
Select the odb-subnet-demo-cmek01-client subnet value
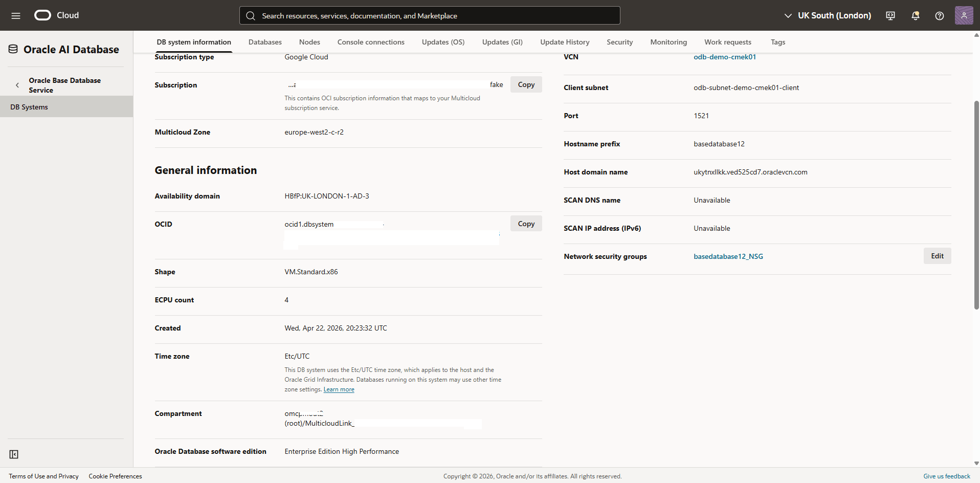[x=746, y=87]
